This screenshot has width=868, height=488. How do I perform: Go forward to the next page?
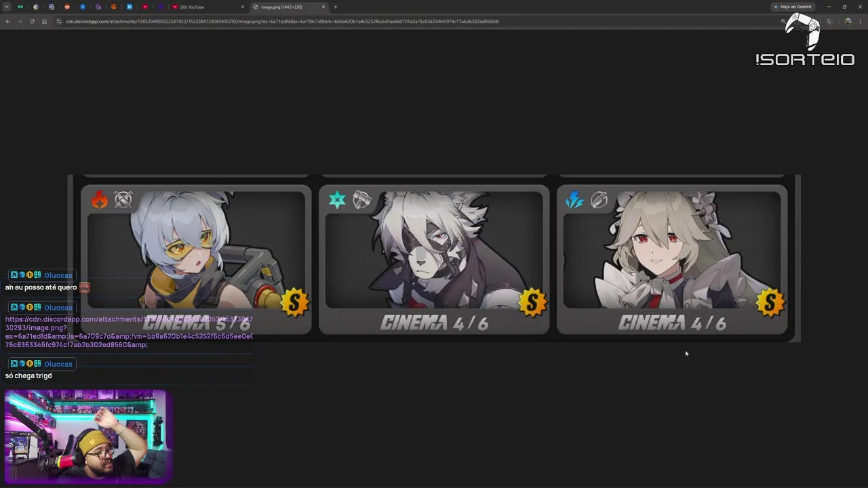point(20,21)
